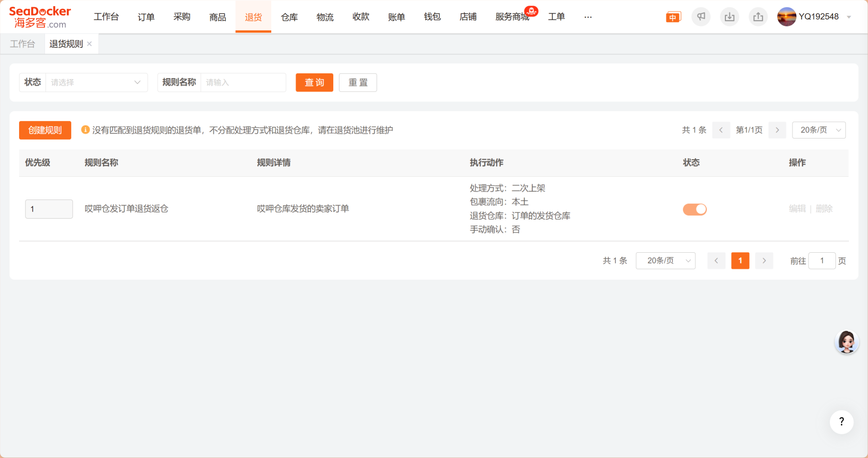Screen dimensions: 868x458
Task: Toggle the rule status switch off
Action: [x=694, y=209]
